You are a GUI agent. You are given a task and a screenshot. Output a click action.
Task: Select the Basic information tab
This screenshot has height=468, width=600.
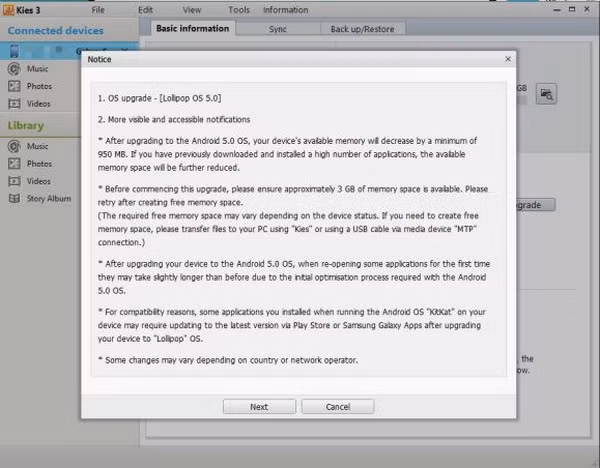pyautogui.click(x=192, y=28)
